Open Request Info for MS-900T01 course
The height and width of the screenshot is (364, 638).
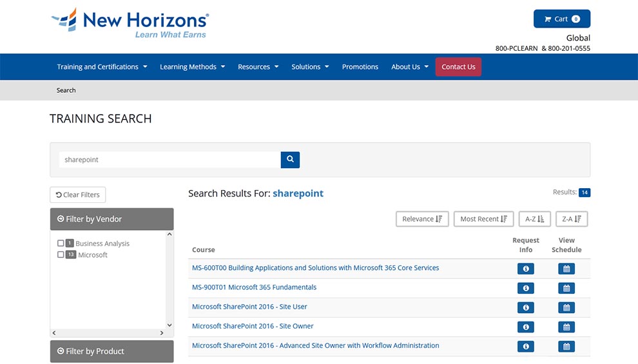coord(526,288)
